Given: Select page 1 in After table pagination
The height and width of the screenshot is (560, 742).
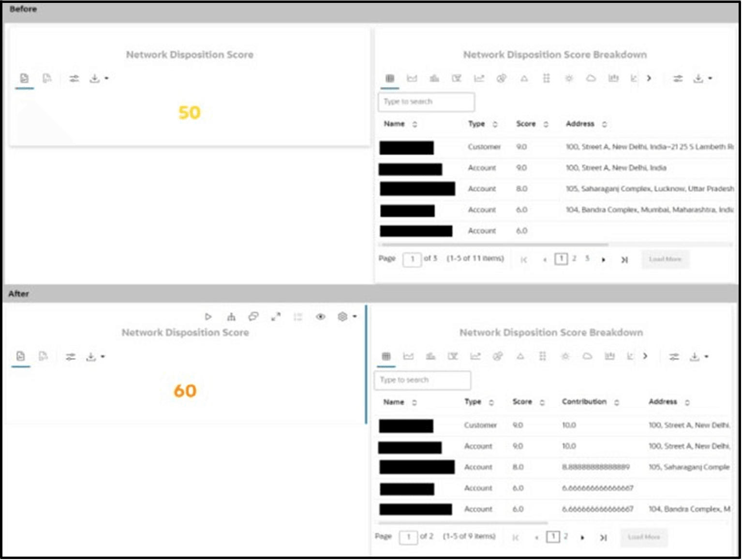Looking at the screenshot, I should pos(553,537).
